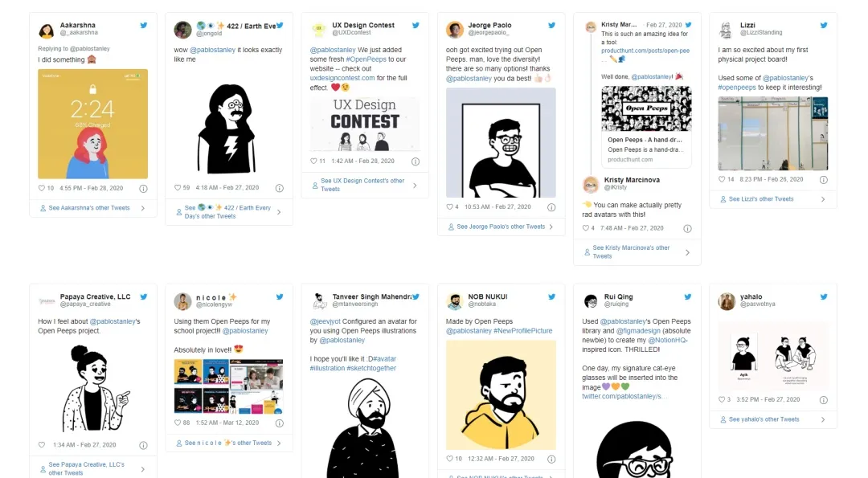868x478 pixels.
Task: Open the uxdesigncontest.com link
Action: [x=342, y=78]
